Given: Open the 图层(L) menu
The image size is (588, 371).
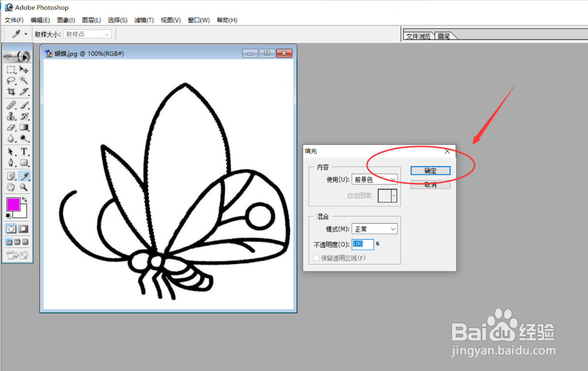Looking at the screenshot, I should tap(91, 20).
